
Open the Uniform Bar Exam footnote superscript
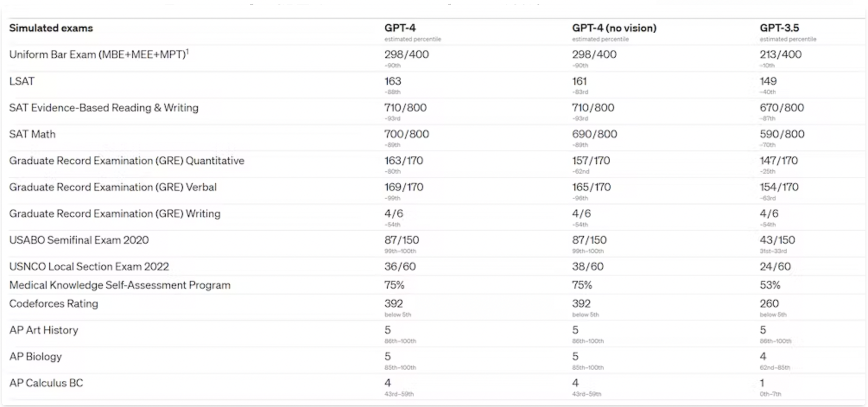(187, 51)
